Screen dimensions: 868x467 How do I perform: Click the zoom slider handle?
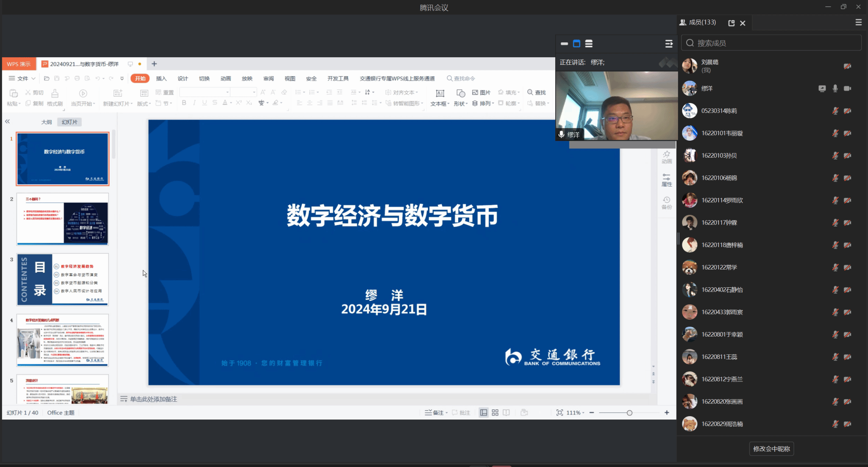click(x=629, y=413)
